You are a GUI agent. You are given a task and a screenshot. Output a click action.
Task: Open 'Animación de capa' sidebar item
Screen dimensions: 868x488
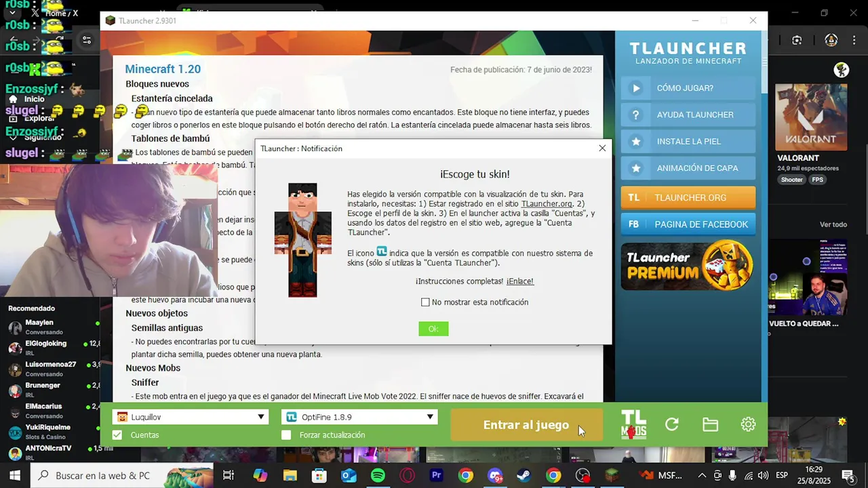(x=688, y=168)
